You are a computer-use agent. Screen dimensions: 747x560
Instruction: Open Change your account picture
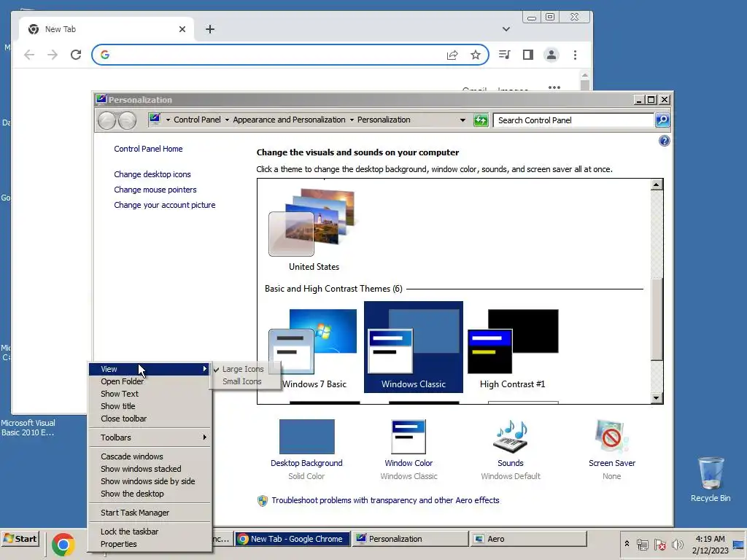point(164,205)
